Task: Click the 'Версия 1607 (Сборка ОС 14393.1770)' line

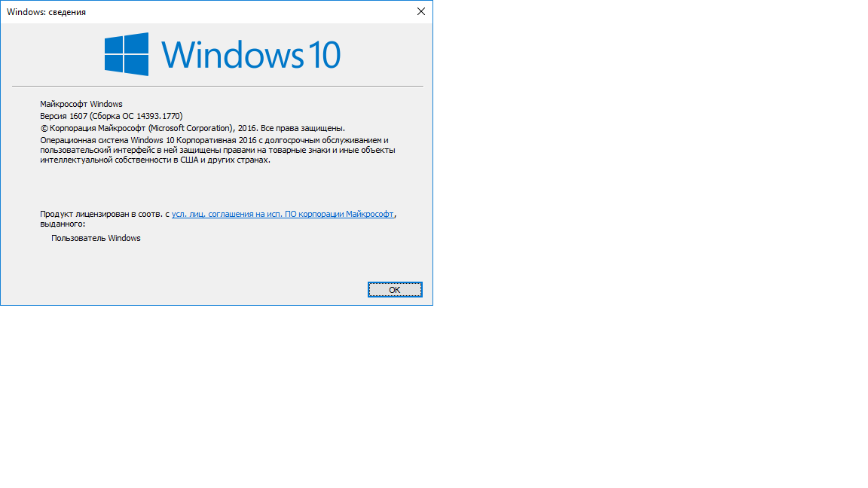Action: pos(112,116)
